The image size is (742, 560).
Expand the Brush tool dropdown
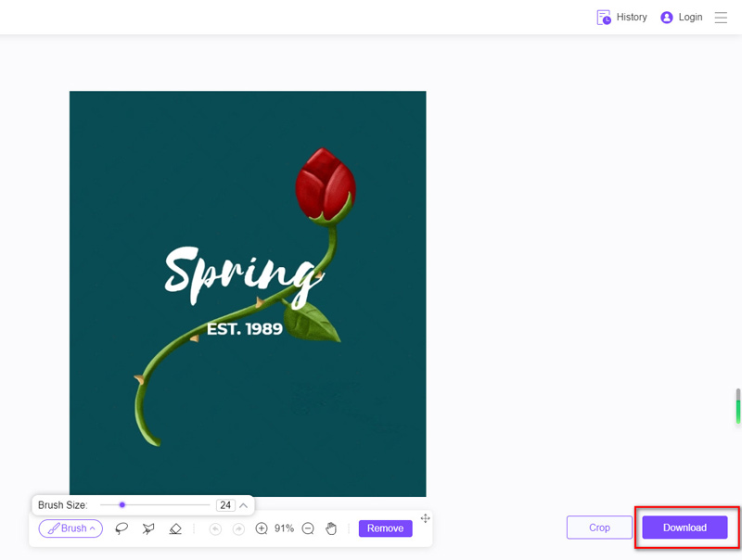[x=70, y=528]
